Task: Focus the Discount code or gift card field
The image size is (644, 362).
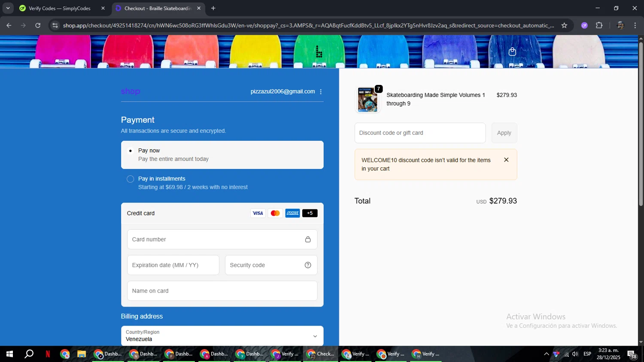Action: [420, 133]
